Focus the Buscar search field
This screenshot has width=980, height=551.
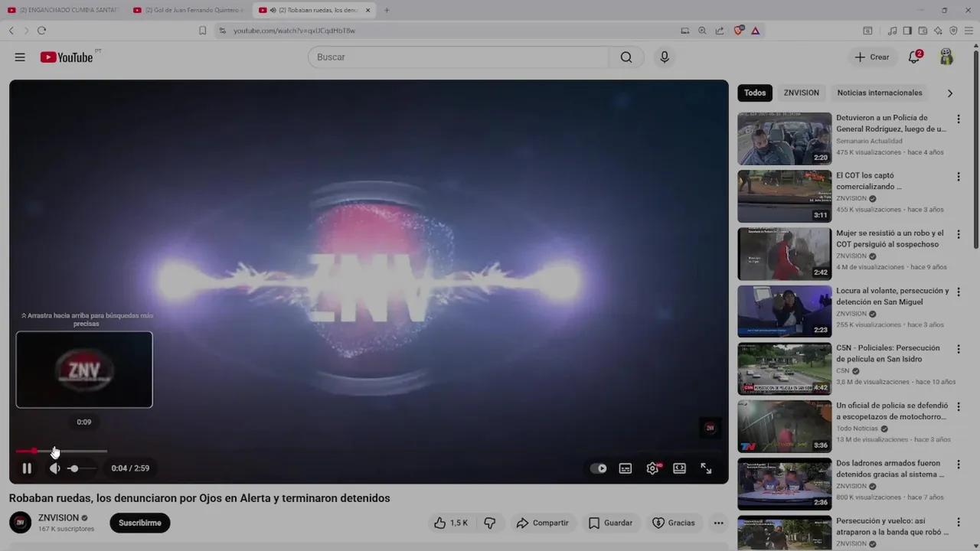point(458,57)
